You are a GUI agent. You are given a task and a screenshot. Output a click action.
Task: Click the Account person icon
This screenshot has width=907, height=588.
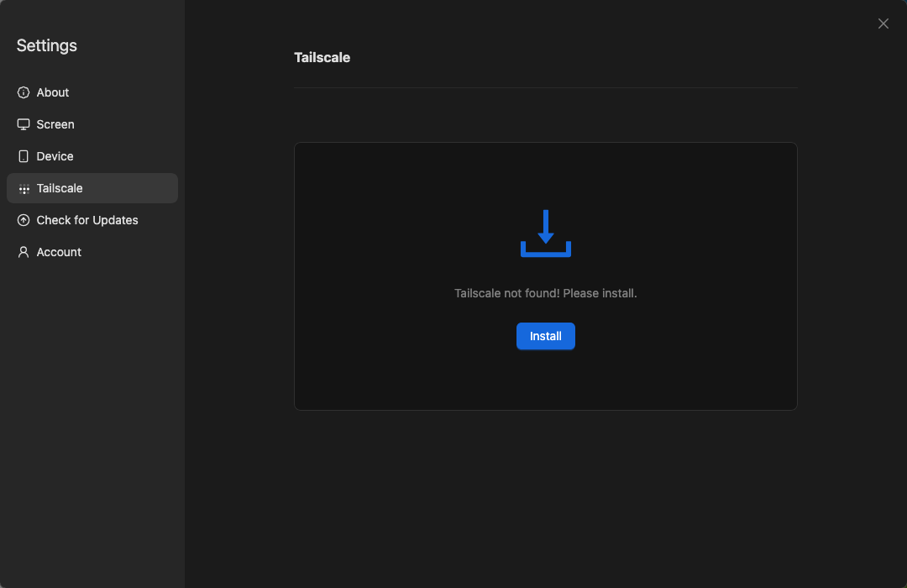(x=24, y=252)
